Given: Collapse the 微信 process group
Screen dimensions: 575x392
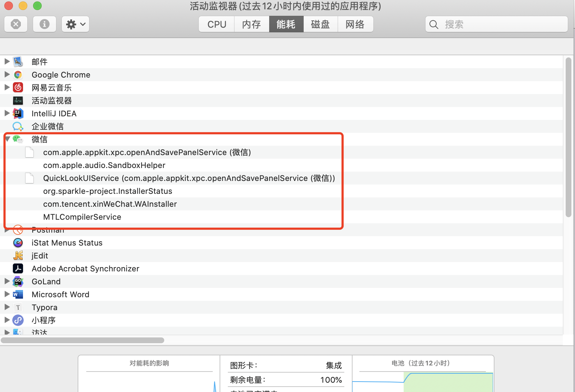Looking at the screenshot, I should click(x=8, y=139).
